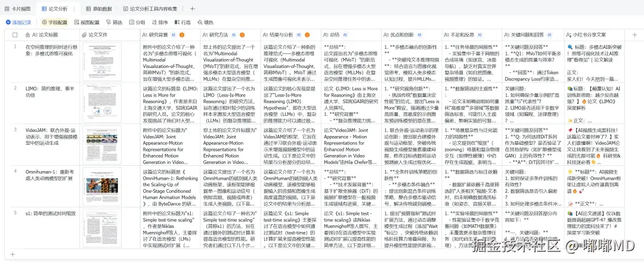Screen dimensions: 644x263
Task: Switch to the 卡片视图 tab
Action: point(17,8)
